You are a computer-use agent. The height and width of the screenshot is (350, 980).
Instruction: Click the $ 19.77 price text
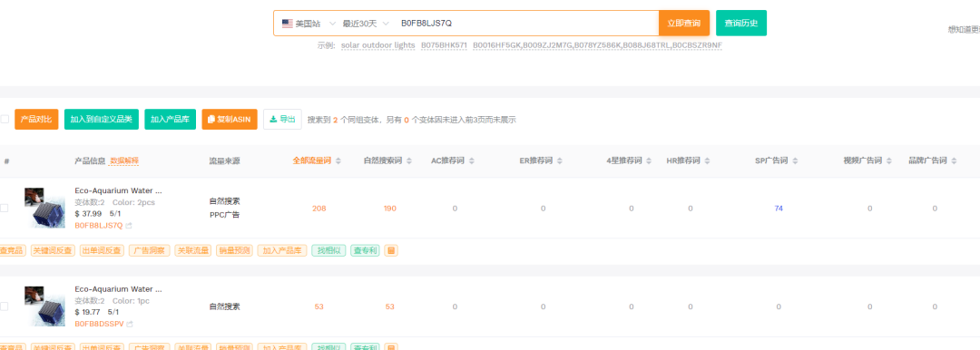tap(87, 312)
